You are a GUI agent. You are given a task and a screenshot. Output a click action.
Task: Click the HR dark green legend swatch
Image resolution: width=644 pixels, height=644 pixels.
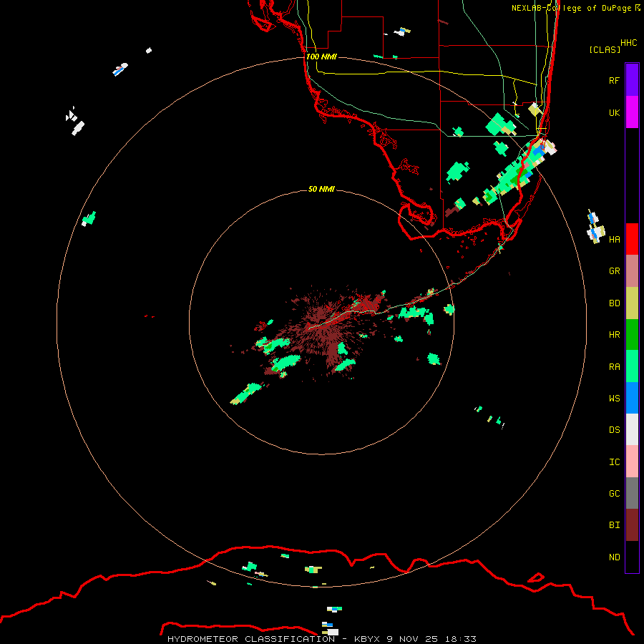tap(632, 334)
